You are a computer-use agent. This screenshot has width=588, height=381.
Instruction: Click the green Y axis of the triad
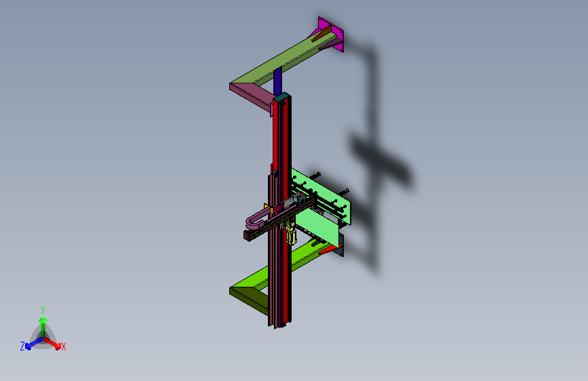(43, 327)
